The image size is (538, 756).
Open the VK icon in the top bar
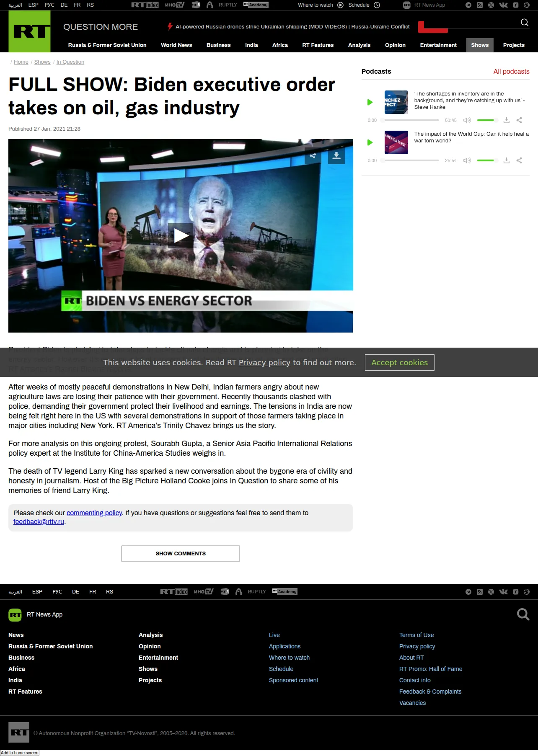tap(503, 5)
